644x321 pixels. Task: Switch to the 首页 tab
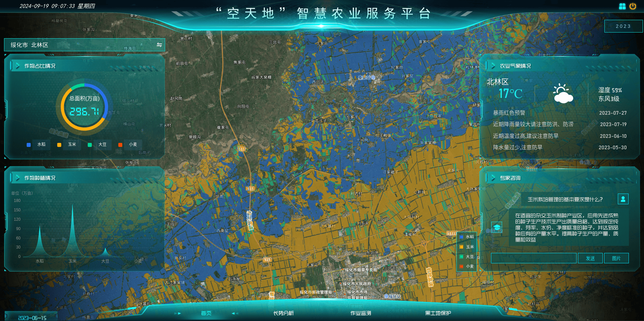pos(206,313)
